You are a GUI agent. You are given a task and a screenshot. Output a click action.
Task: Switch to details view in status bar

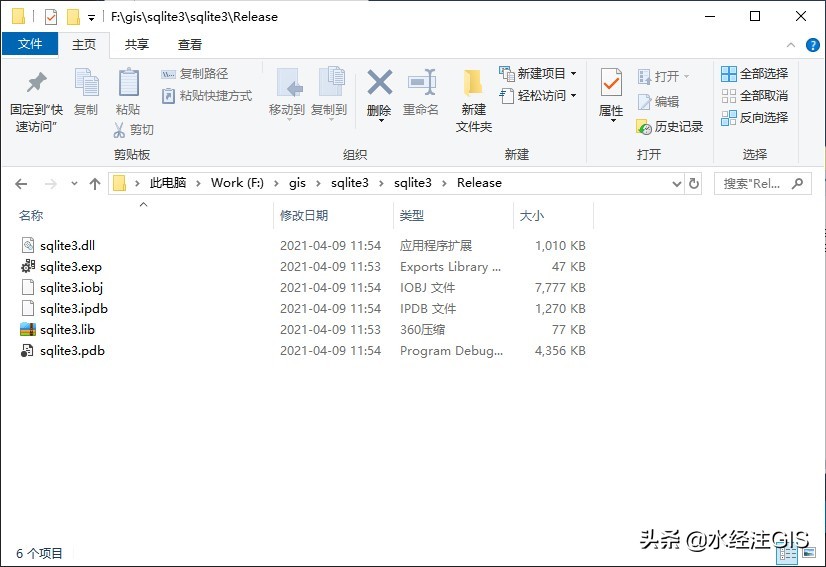click(x=788, y=553)
